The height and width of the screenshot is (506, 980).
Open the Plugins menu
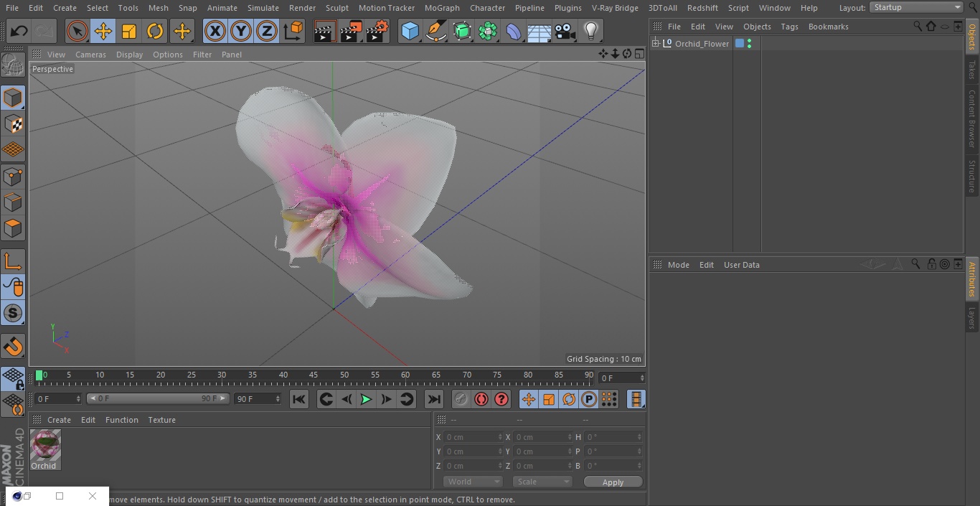[568, 8]
